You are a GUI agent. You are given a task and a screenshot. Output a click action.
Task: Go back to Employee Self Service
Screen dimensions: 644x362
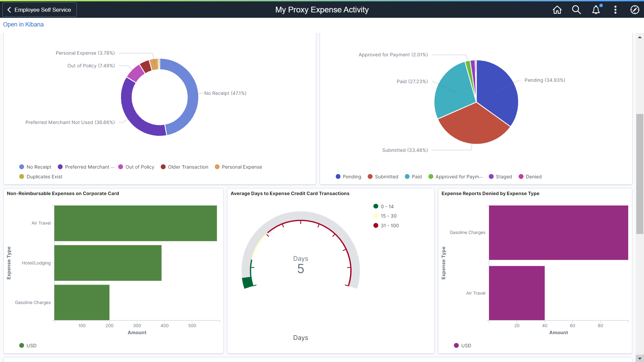click(x=40, y=10)
